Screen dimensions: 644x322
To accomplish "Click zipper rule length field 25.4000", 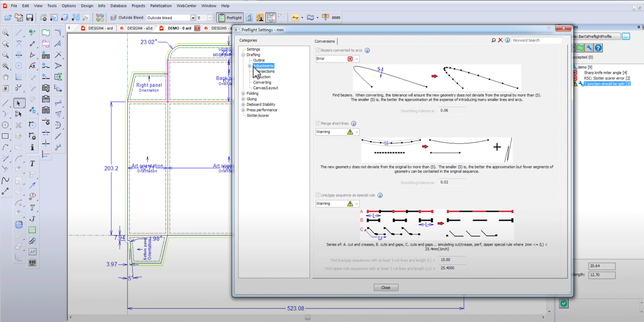I will [452, 268].
